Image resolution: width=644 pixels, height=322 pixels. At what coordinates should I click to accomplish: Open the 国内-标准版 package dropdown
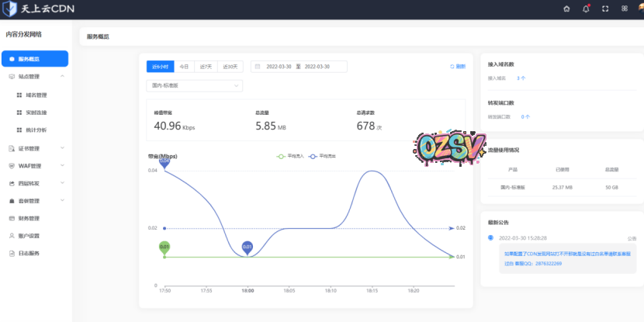[x=194, y=85]
